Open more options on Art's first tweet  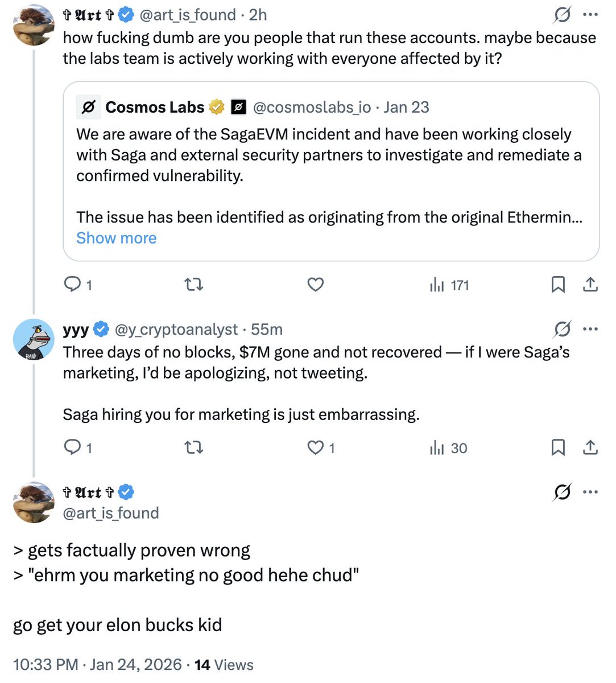pyautogui.click(x=591, y=14)
